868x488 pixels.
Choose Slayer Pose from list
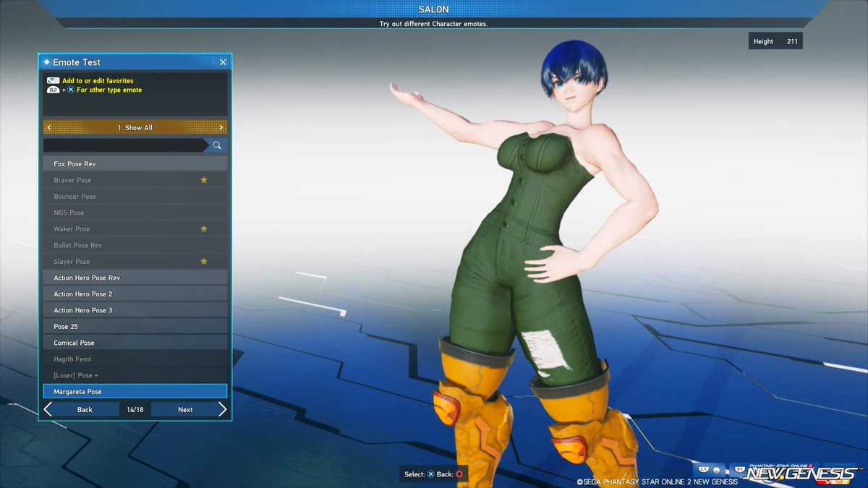click(x=135, y=261)
